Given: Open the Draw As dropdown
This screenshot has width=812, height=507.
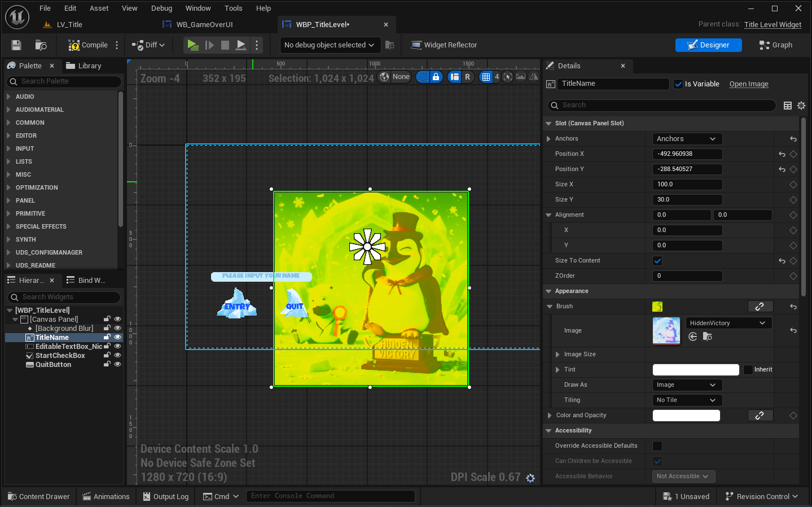Looking at the screenshot, I should click(686, 385).
